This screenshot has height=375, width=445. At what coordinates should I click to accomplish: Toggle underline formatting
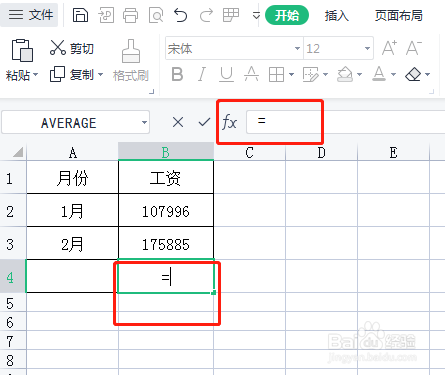pos(226,74)
